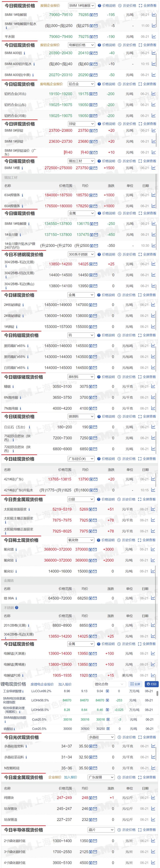Open trend chart icon for SMM 1#电解镍

coord(154,224)
